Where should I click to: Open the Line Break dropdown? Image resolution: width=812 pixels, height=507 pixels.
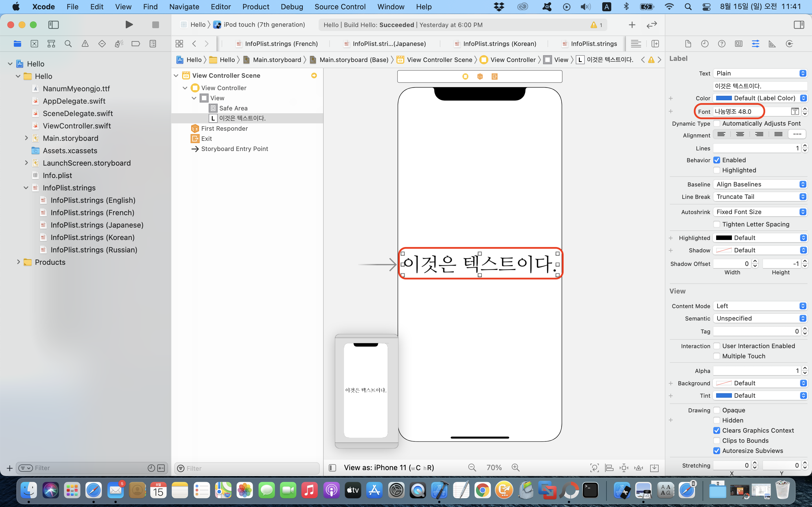[x=760, y=197]
